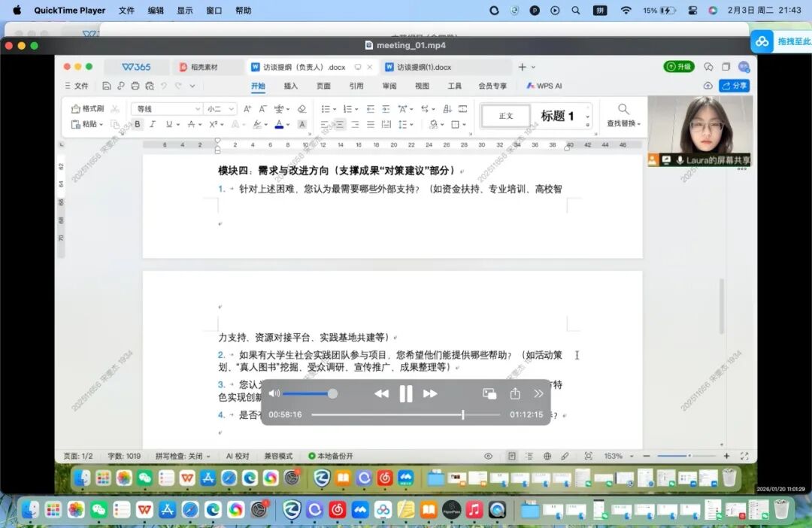The height and width of the screenshot is (528, 812).
Task: Click the fast-forward button in player controls
Action: [x=430, y=393]
